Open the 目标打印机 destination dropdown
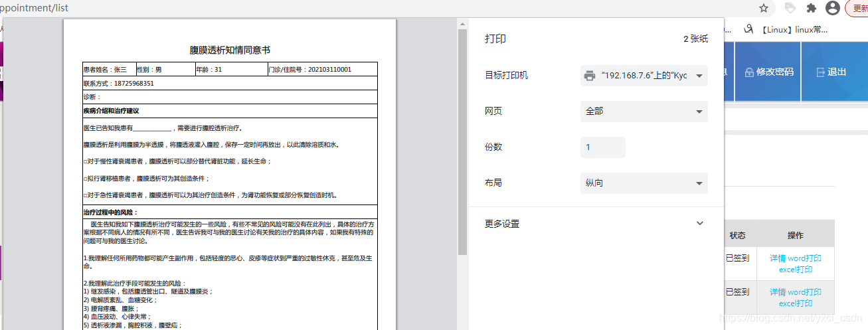The image size is (868, 330). coord(644,76)
